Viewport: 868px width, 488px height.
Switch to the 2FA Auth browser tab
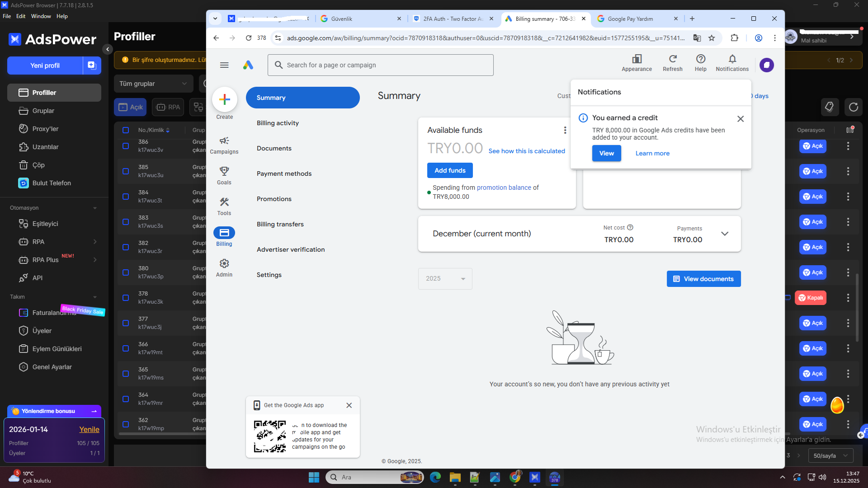coord(453,19)
